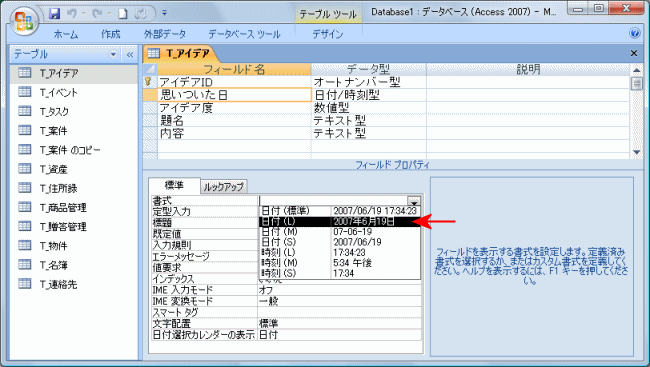Click data type 日付/時刻型 cell

pos(369,95)
